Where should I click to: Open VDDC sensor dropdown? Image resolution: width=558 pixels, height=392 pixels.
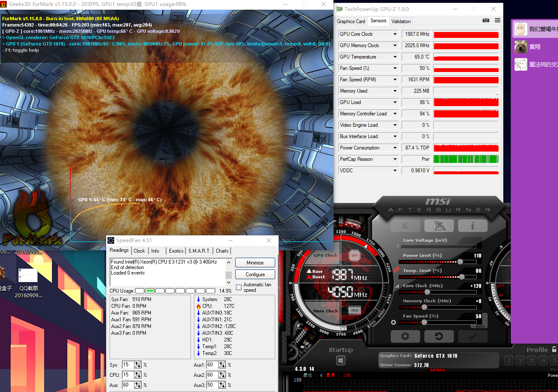tap(395, 171)
